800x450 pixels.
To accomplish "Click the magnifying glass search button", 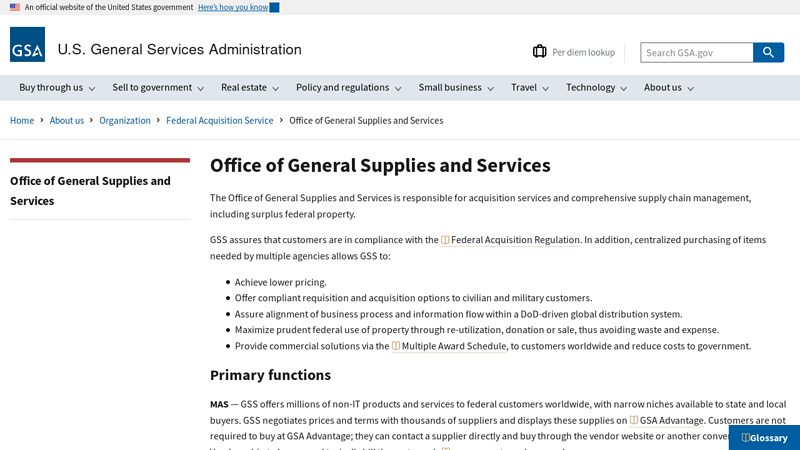I will [768, 53].
